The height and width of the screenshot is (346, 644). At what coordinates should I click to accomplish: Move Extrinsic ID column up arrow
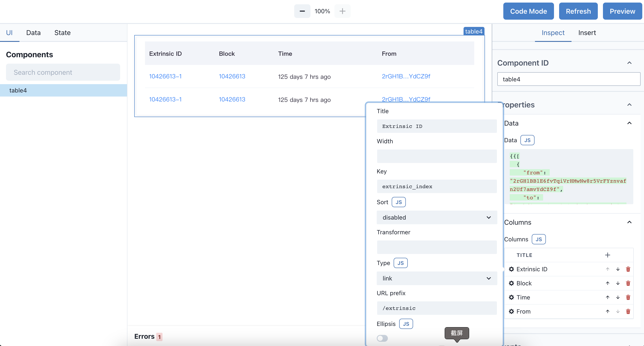607,269
